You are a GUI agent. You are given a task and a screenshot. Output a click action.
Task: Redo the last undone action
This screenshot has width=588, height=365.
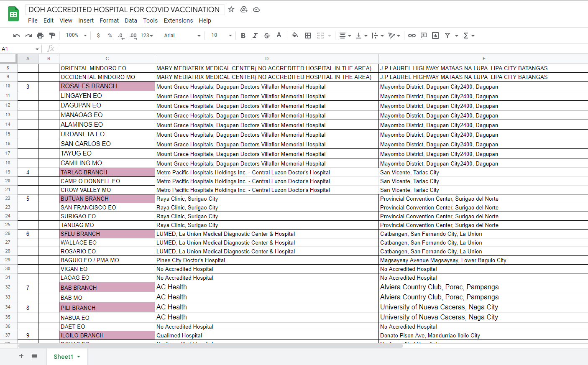click(x=28, y=36)
